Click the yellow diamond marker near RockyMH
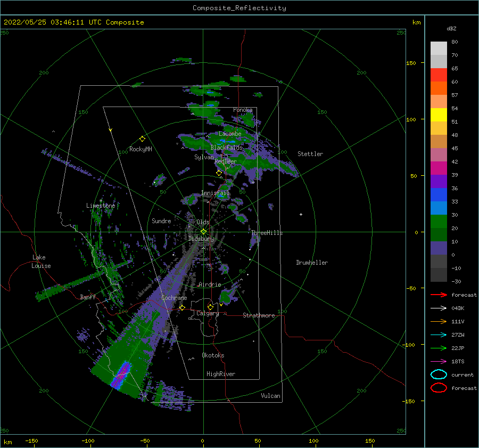This screenshot has width=479, height=448. point(142,139)
